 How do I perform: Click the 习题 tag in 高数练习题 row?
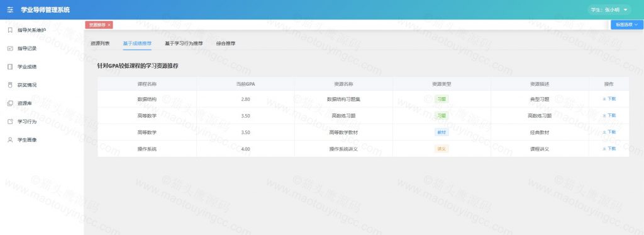441,116
